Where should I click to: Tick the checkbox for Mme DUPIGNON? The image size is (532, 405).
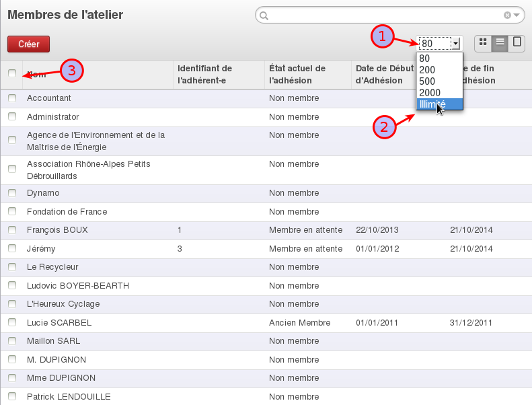[x=12, y=378]
